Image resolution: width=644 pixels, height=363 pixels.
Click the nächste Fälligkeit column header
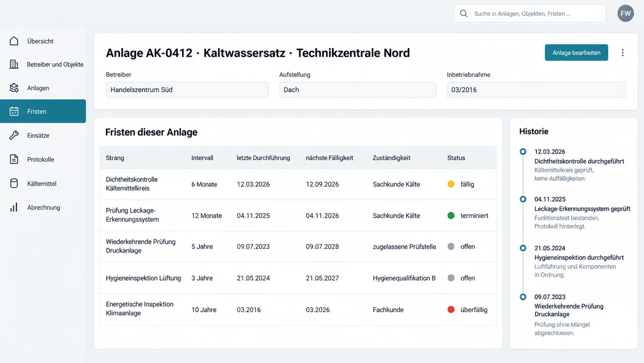pos(329,158)
